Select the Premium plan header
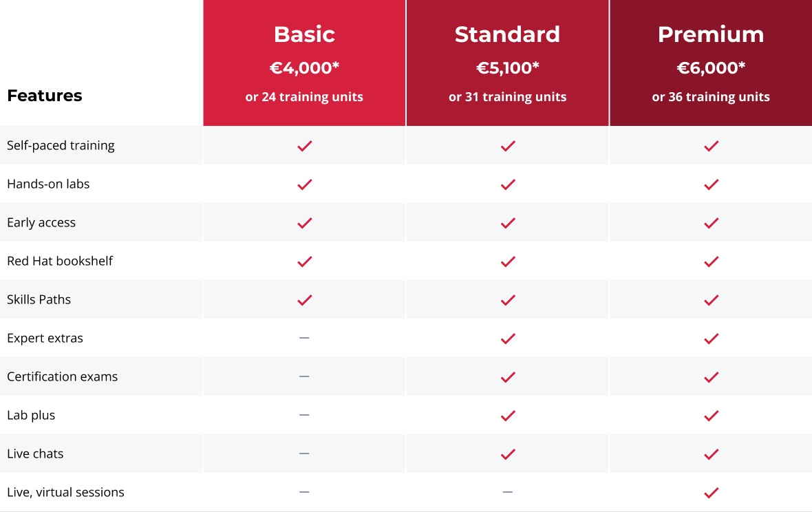The width and height of the screenshot is (812, 512). 711,63
